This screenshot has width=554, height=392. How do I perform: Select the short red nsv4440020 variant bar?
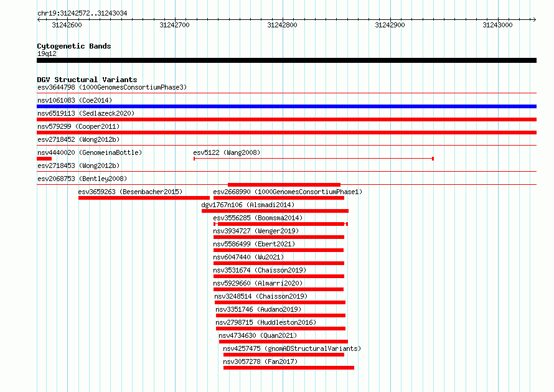(x=44, y=159)
